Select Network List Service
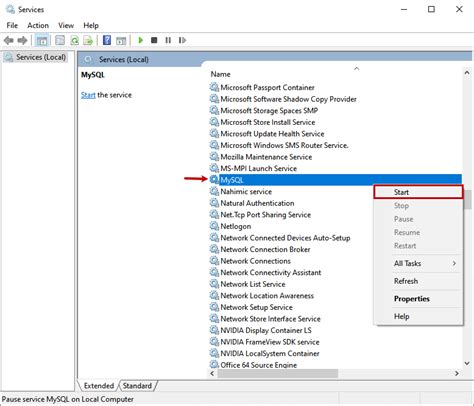Viewport: 474px width, 406px height. (253, 284)
